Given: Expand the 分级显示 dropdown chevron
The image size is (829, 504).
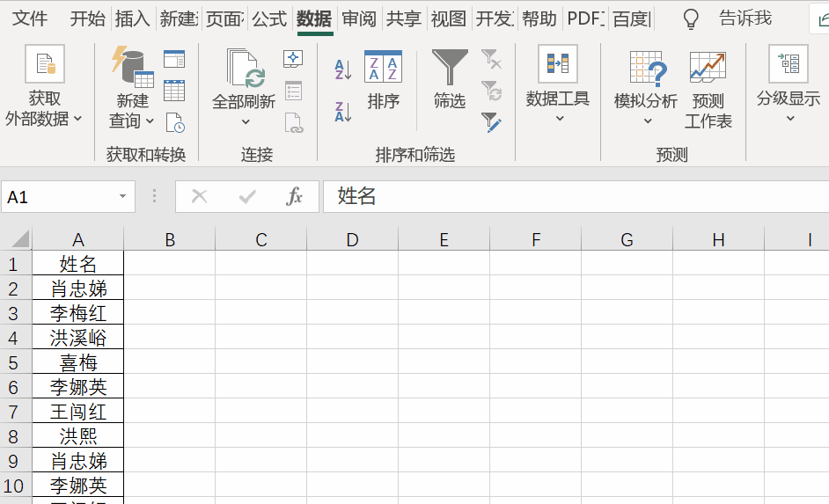Looking at the screenshot, I should pyautogui.click(x=790, y=119).
